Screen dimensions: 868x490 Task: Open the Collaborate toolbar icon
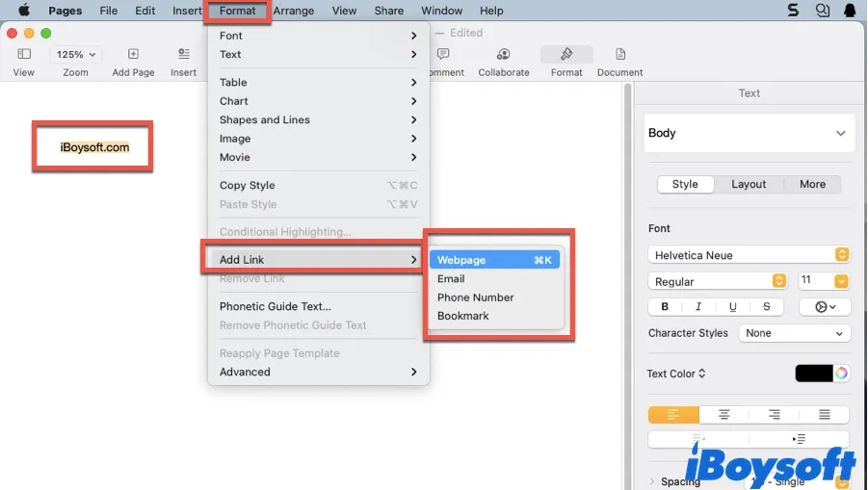point(504,55)
